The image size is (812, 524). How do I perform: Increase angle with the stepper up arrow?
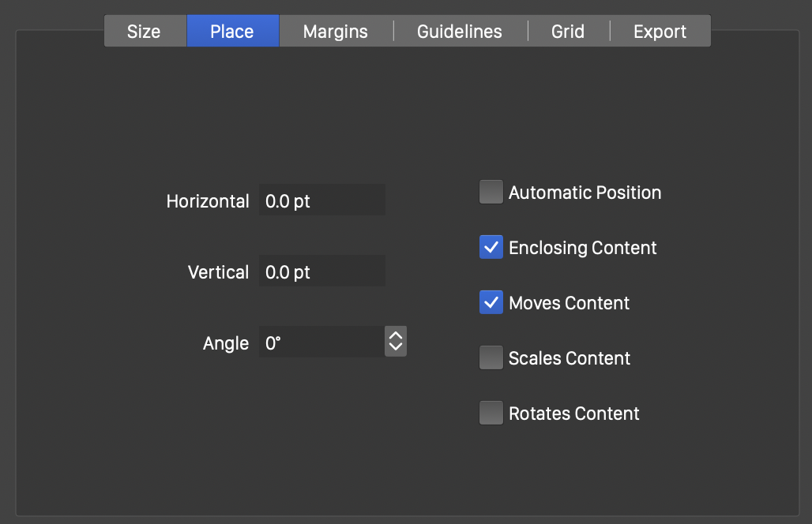tap(396, 335)
